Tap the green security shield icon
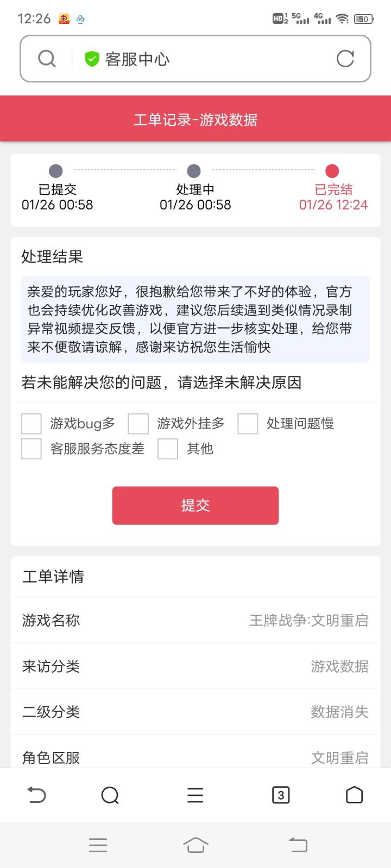This screenshot has height=868, width=391. coord(92,59)
